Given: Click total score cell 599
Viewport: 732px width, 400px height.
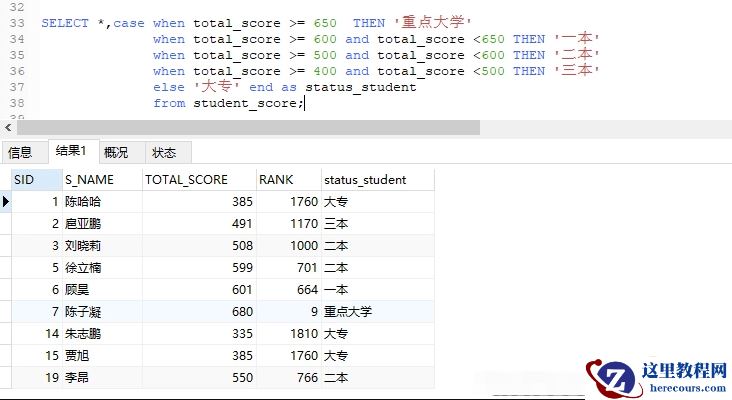Looking at the screenshot, I should 199,267.
